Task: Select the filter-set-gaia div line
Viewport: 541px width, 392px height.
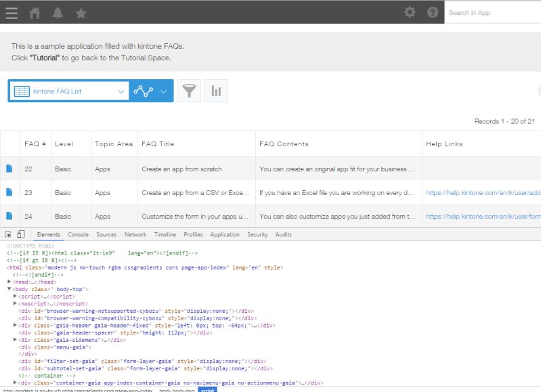Action: 142,362
